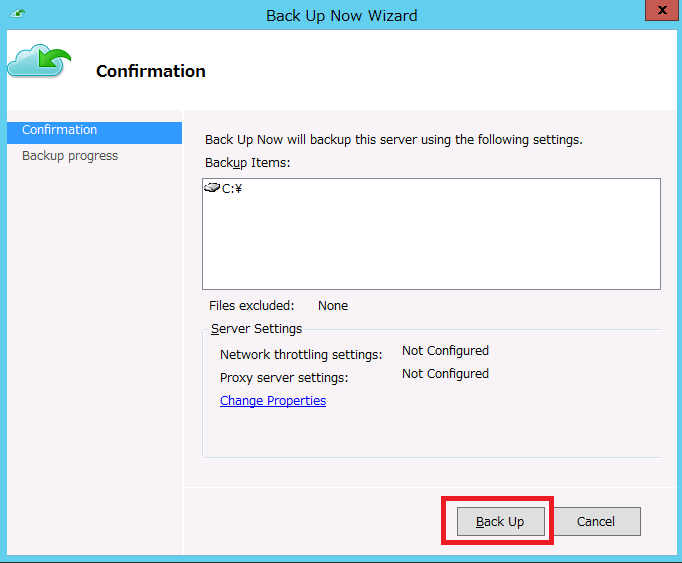
Task: Click the C: drive icon in Backup Items
Action: 211,188
